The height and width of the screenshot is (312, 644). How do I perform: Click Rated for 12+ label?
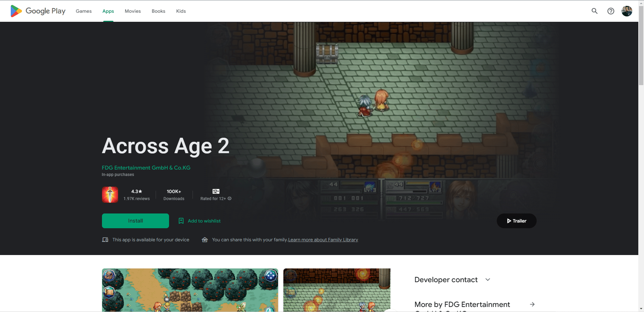pyautogui.click(x=213, y=199)
